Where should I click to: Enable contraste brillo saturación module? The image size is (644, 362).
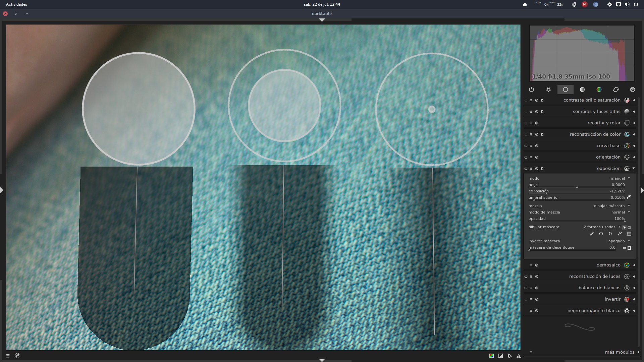[x=526, y=100]
